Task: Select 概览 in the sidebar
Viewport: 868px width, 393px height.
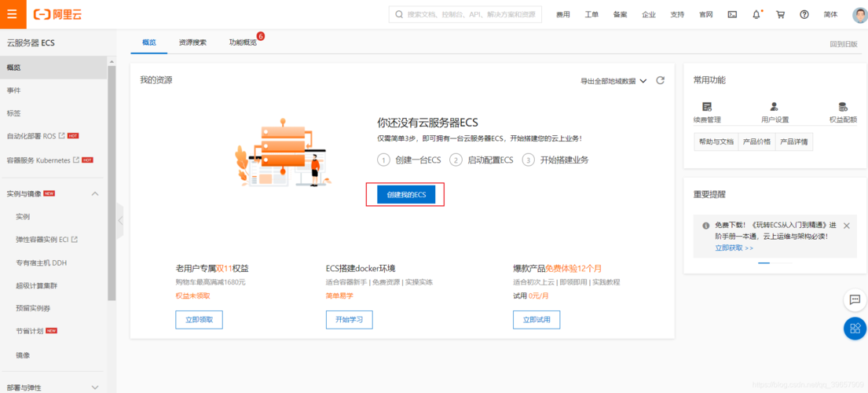Action: coord(53,68)
